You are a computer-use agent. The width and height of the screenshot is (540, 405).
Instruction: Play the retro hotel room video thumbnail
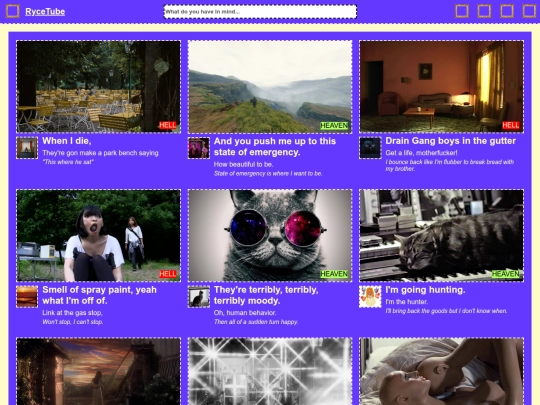442,87
